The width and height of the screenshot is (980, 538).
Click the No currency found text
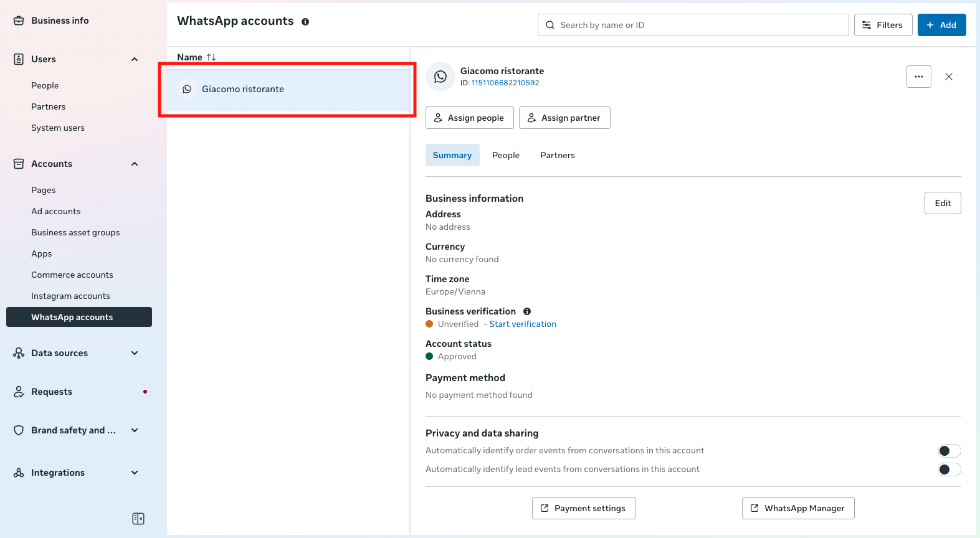[462, 259]
